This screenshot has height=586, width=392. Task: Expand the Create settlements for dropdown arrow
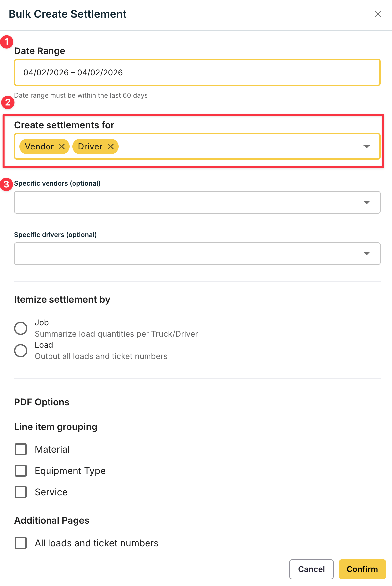coord(366,146)
